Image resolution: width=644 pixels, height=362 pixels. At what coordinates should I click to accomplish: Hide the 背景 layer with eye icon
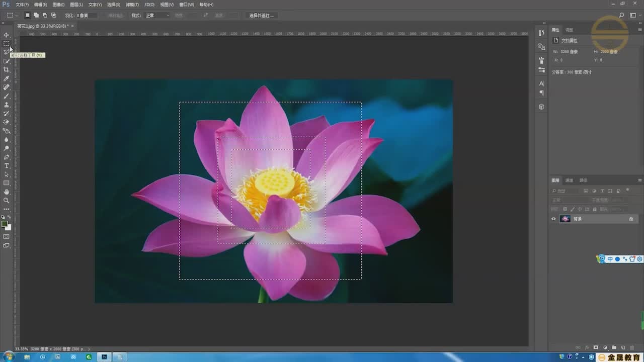tap(554, 219)
